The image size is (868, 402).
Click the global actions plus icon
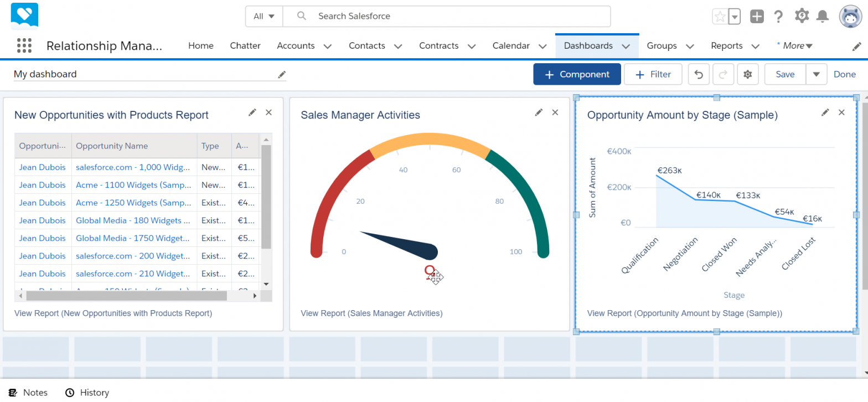(x=757, y=17)
